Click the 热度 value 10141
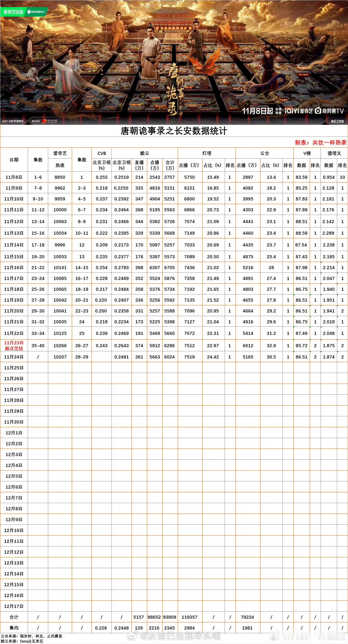The width and height of the screenshot is (348, 644). (x=60, y=267)
